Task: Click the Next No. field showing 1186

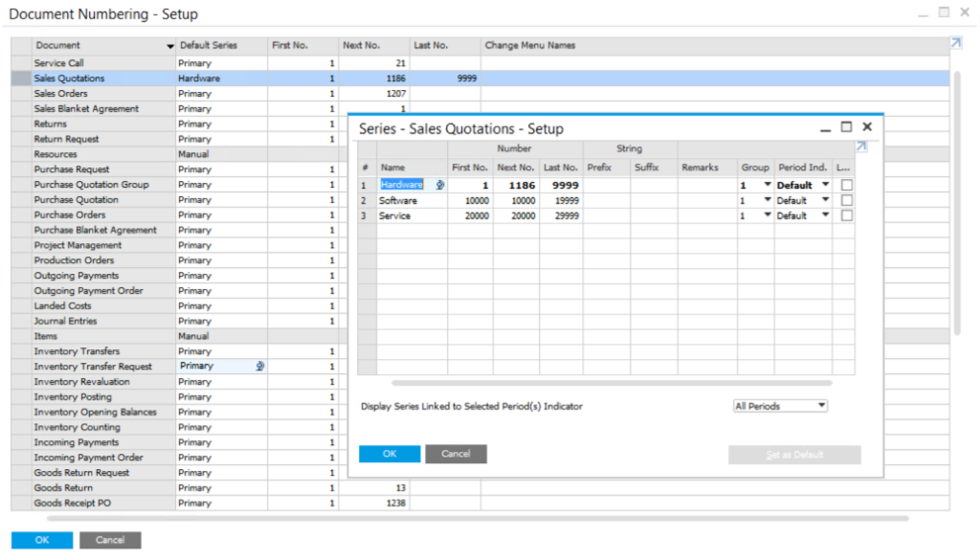Action: 517,185
